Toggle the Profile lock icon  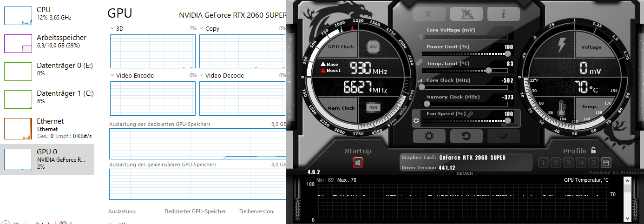(593, 151)
